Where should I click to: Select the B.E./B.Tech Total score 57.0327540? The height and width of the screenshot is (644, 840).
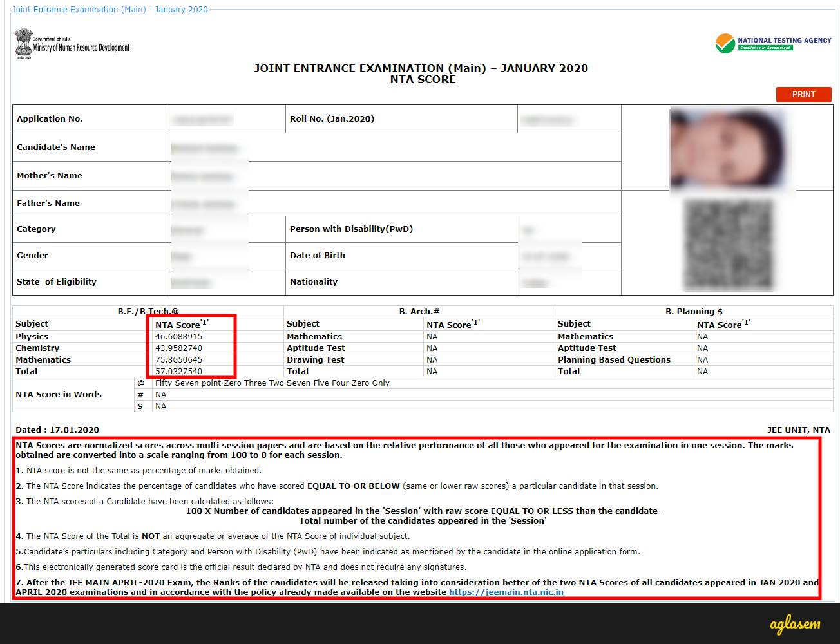178,372
